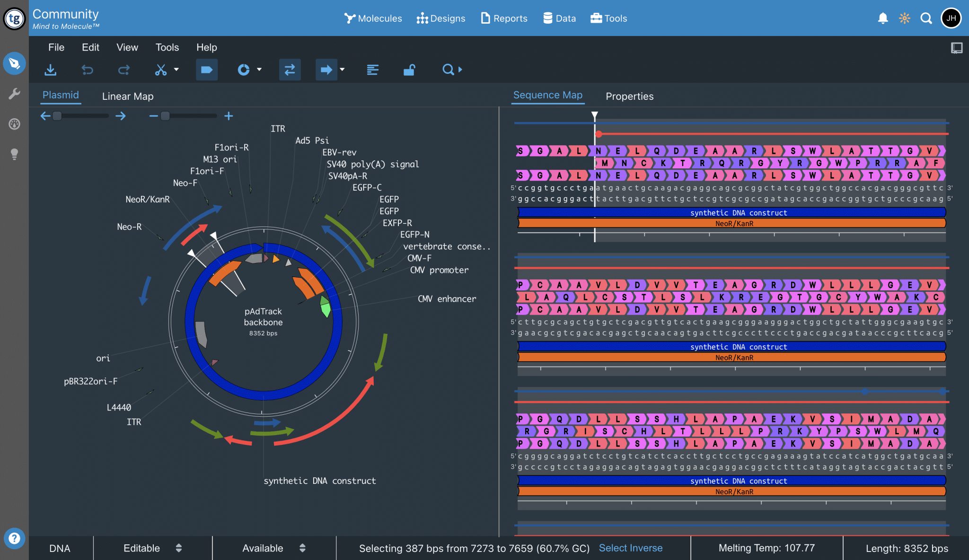969x560 pixels.
Task: Click the Select Inverse link
Action: pos(630,548)
